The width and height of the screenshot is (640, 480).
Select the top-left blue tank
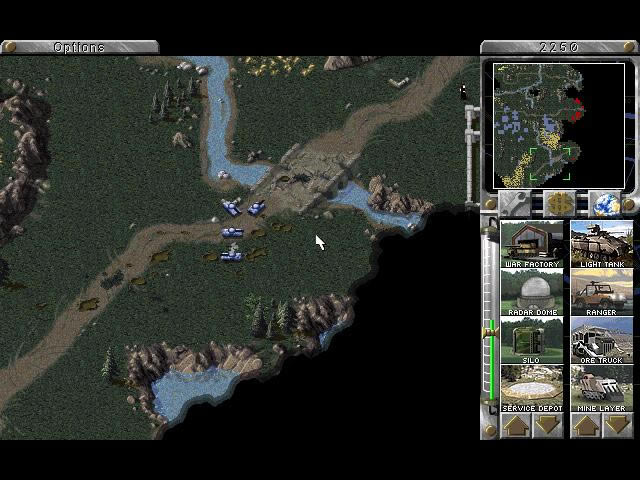point(231,207)
